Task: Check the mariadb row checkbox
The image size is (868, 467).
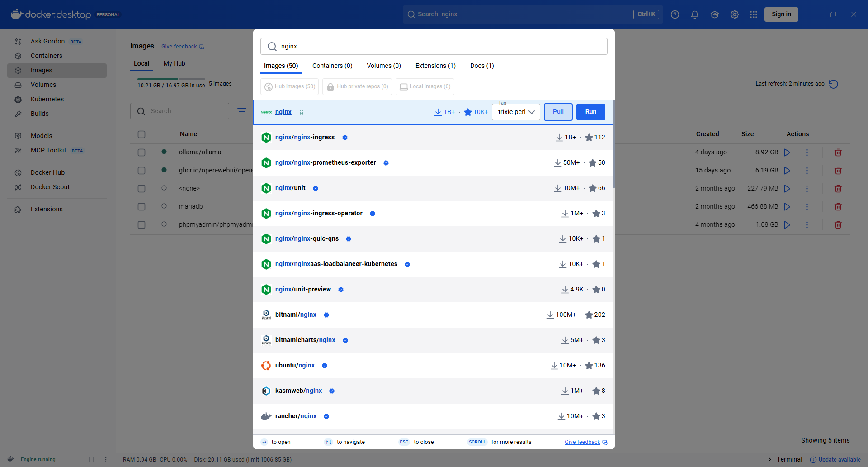Action: pos(142,207)
